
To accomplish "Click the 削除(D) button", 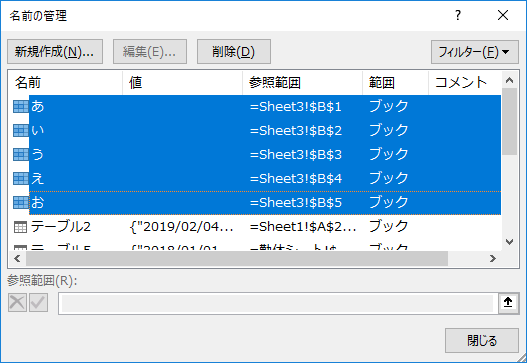I will (x=234, y=52).
